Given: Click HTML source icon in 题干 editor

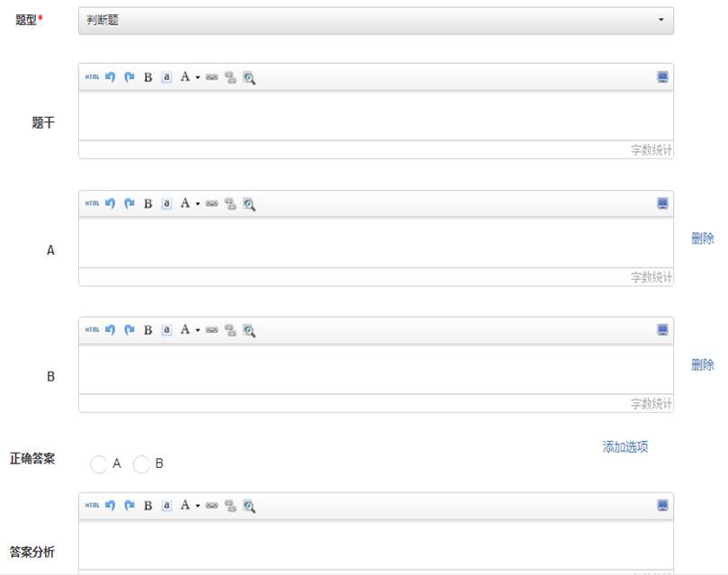Looking at the screenshot, I should (92, 77).
